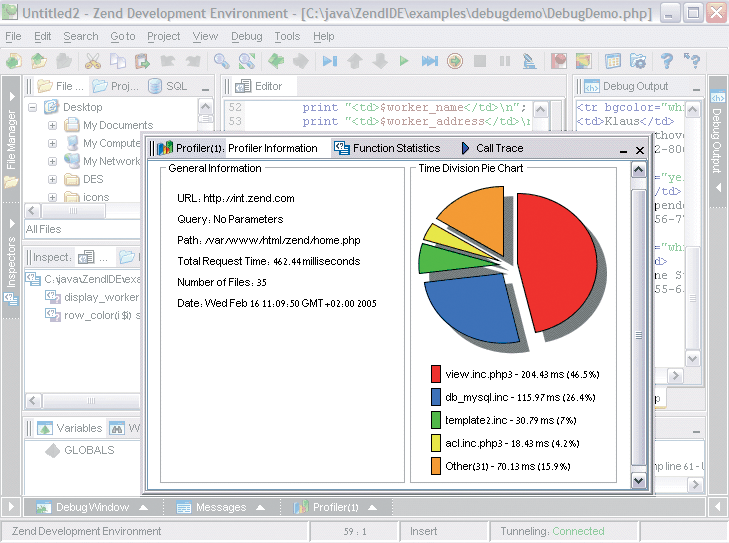Switch to the Call Trace tab

[x=492, y=148]
